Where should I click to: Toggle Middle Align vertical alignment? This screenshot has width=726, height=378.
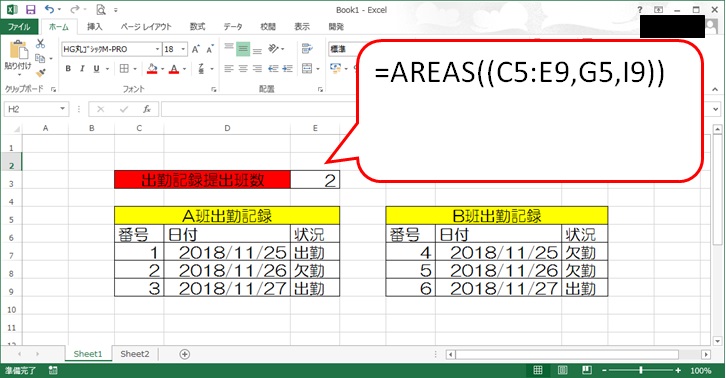click(x=243, y=48)
